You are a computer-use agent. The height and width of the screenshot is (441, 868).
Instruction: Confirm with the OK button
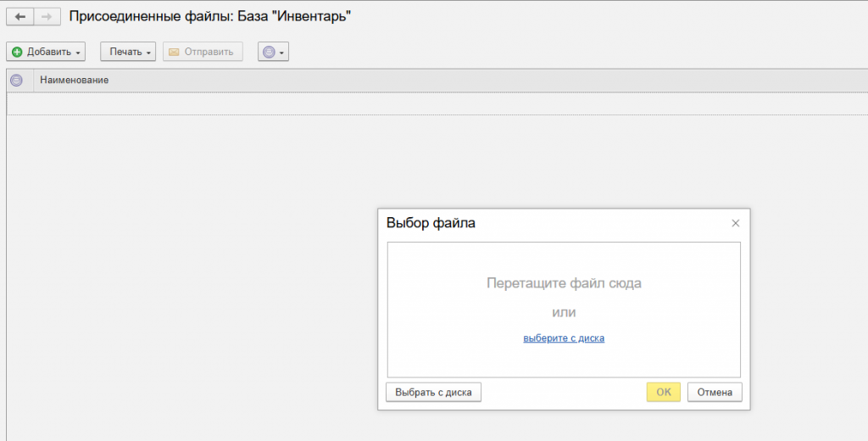pos(663,393)
